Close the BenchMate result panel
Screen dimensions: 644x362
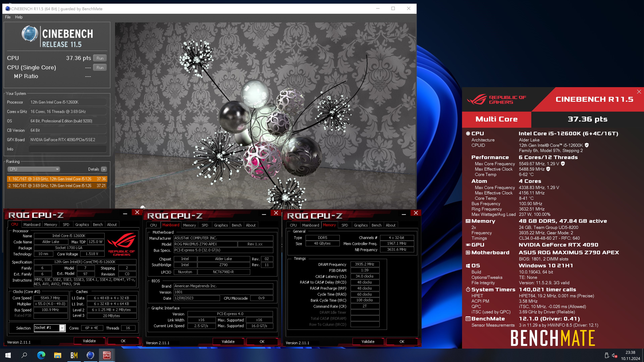(639, 92)
